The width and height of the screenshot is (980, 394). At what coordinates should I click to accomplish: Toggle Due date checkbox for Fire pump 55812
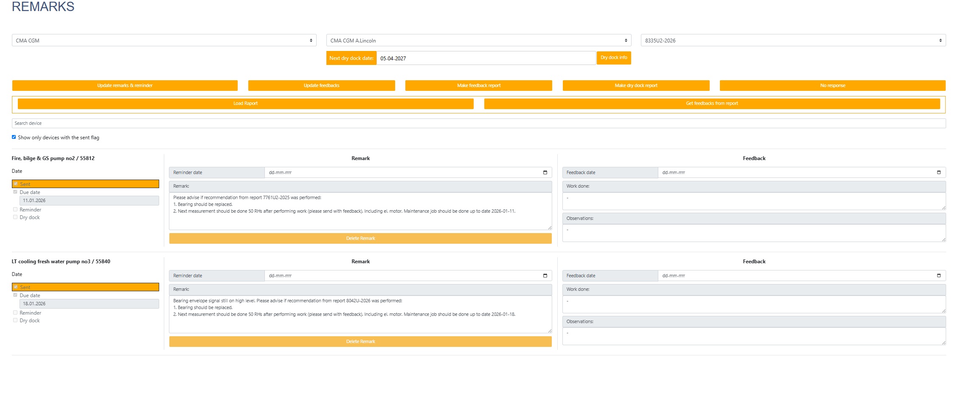point(15,192)
